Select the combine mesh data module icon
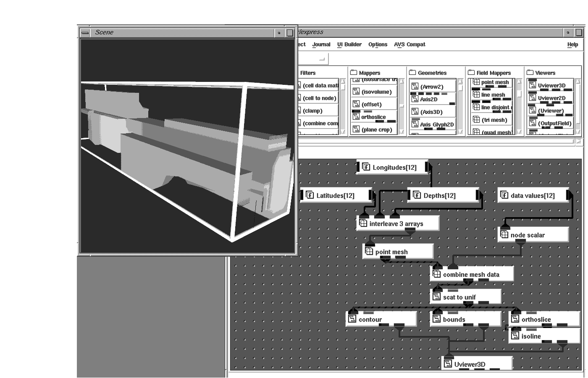 point(436,274)
